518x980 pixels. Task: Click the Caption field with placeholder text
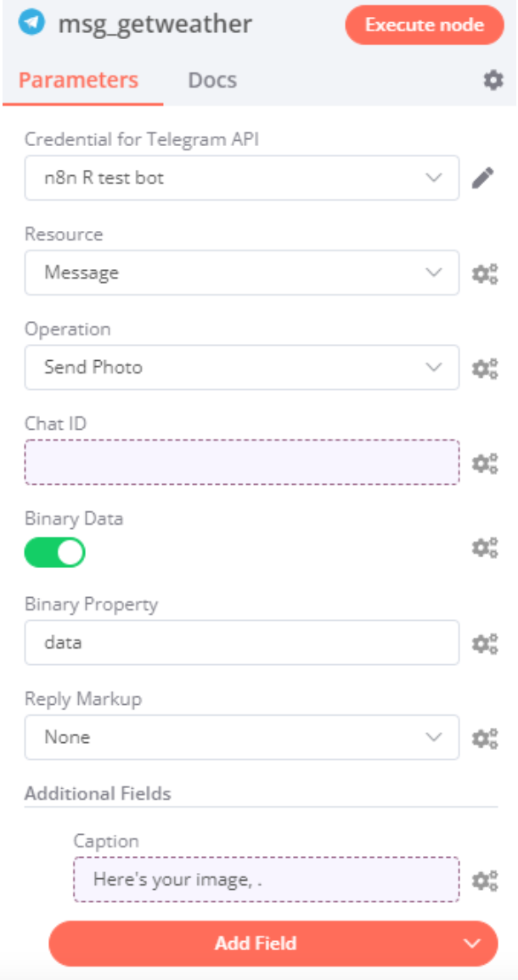point(263,881)
